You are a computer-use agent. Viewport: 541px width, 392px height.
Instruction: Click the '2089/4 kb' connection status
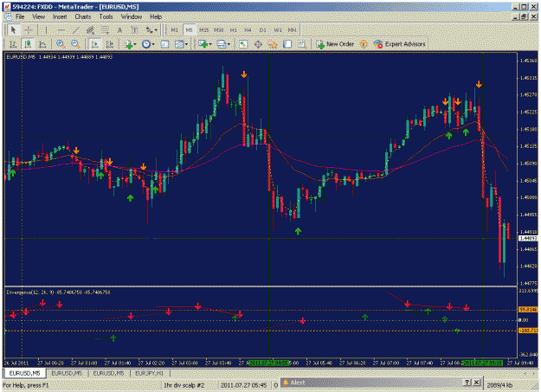(499, 385)
